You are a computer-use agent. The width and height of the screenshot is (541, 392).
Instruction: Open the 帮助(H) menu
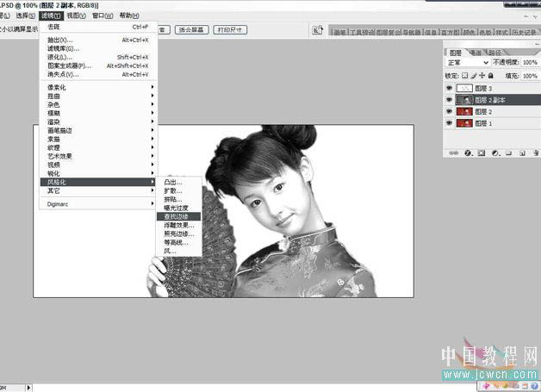click(x=129, y=16)
